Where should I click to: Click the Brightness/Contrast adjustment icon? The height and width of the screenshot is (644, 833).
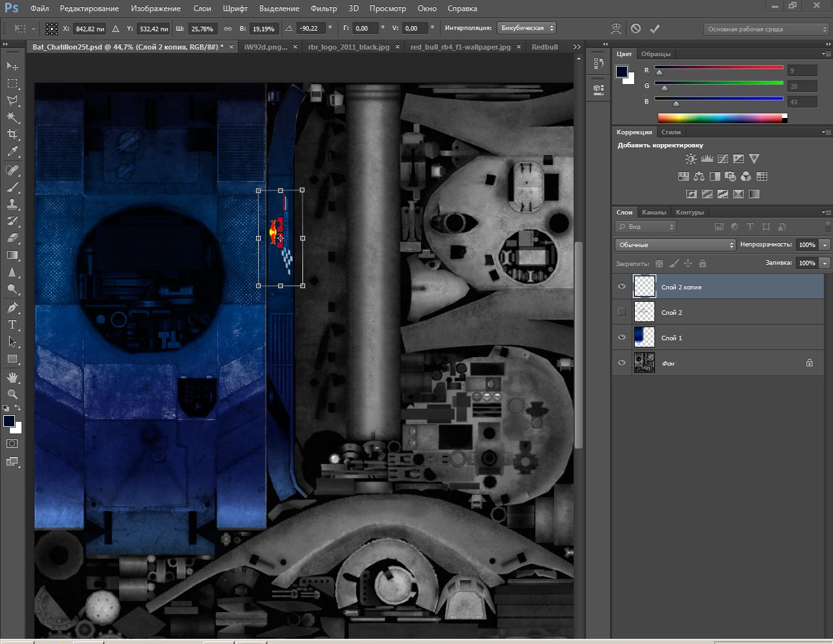click(691, 159)
